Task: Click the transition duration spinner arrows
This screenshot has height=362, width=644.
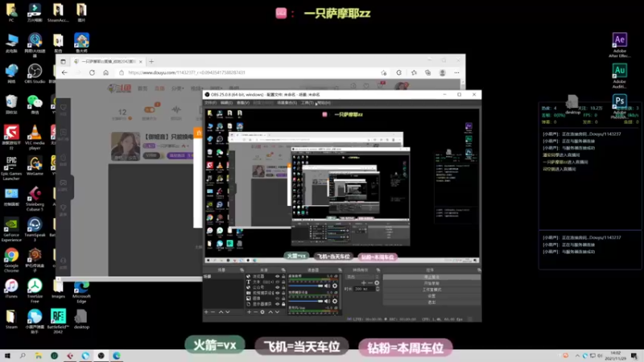Action: tap(378, 289)
